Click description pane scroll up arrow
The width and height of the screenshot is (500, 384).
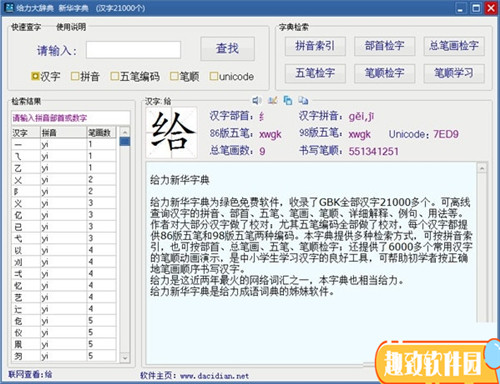481,168
